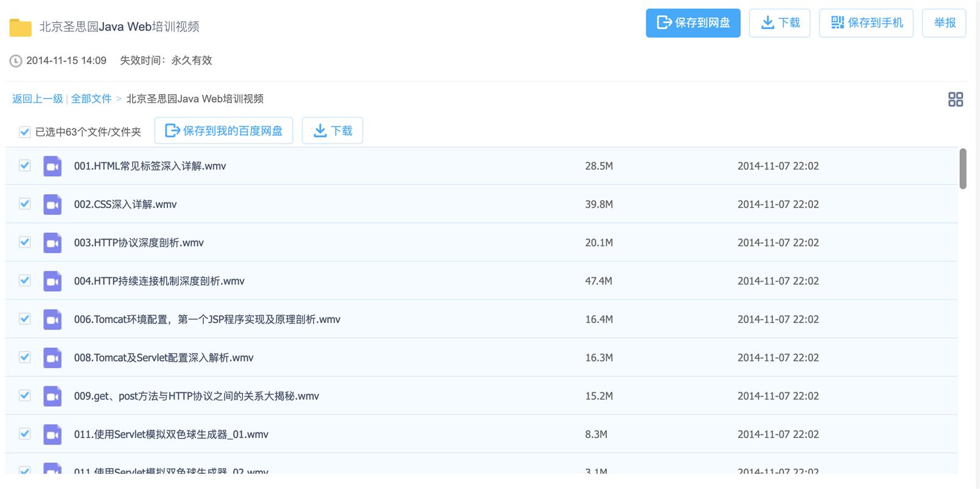The image size is (980, 489).
Task: Switch to grid view icon
Action: [x=956, y=99]
